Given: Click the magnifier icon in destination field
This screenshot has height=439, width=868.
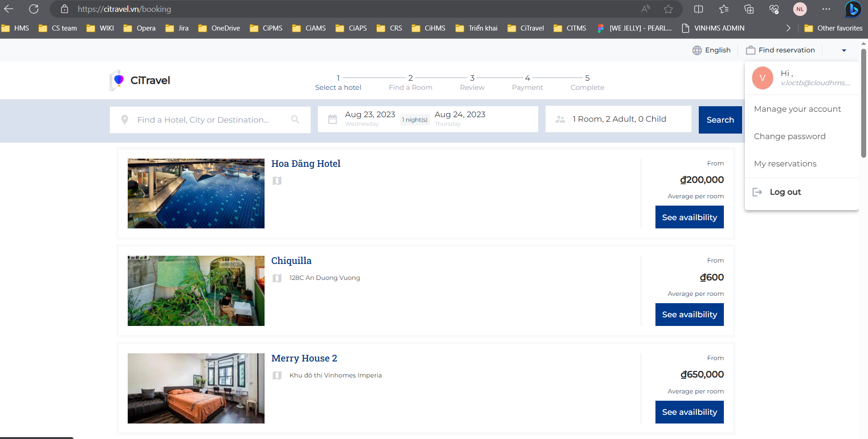Looking at the screenshot, I should [296, 119].
